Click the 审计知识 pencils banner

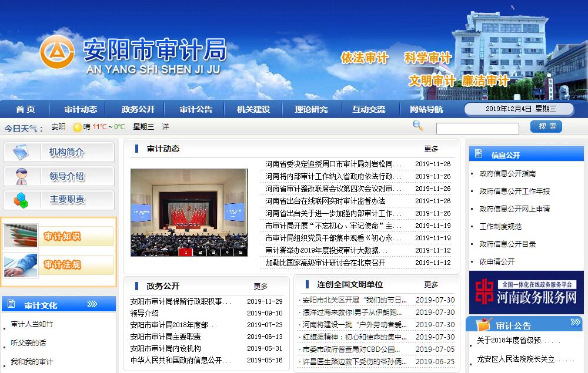coord(59,236)
